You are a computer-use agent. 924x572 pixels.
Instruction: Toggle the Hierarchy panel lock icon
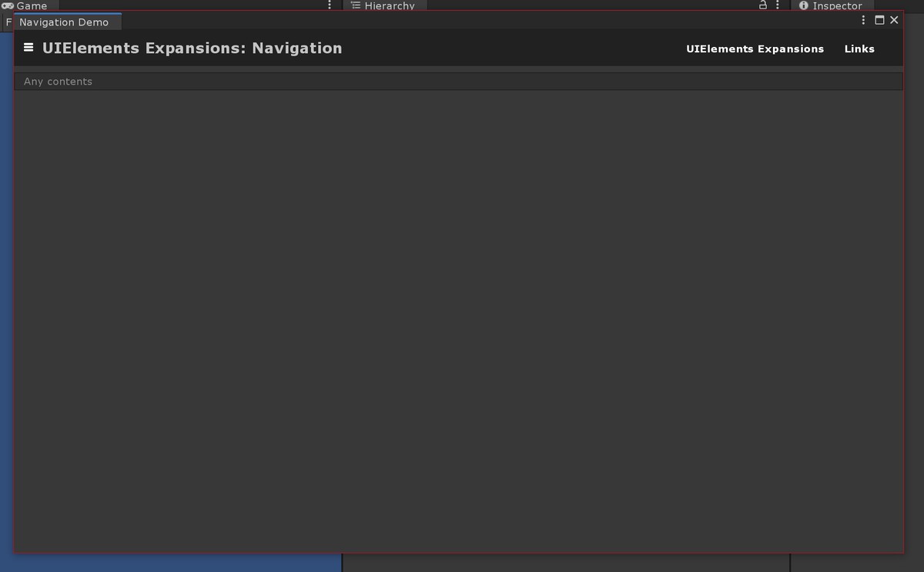[763, 5]
